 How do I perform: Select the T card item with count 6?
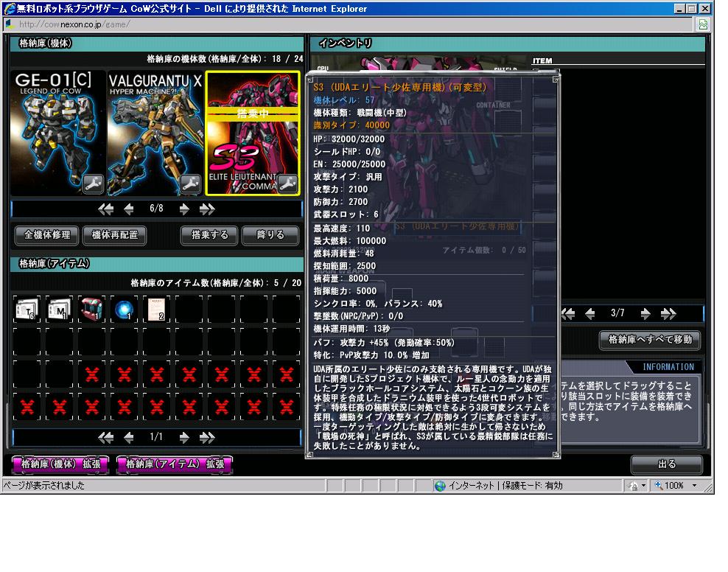(26, 309)
